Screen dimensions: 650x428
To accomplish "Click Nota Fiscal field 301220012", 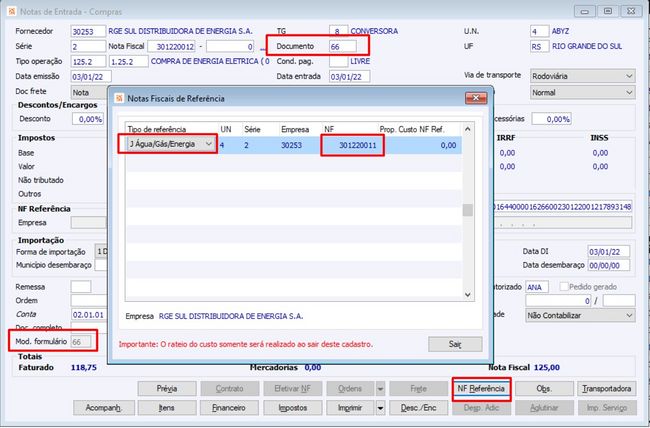I will pos(172,46).
